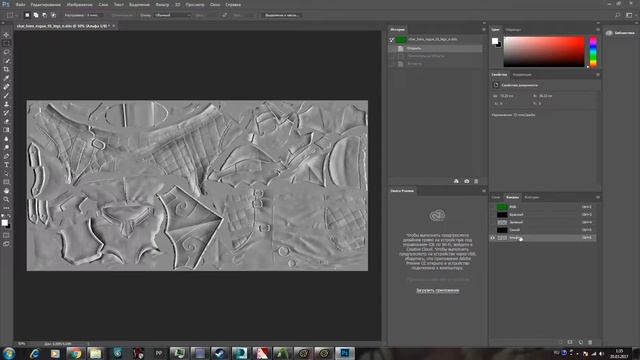Load channel as selection icon
The image size is (640, 360).
coord(560,342)
